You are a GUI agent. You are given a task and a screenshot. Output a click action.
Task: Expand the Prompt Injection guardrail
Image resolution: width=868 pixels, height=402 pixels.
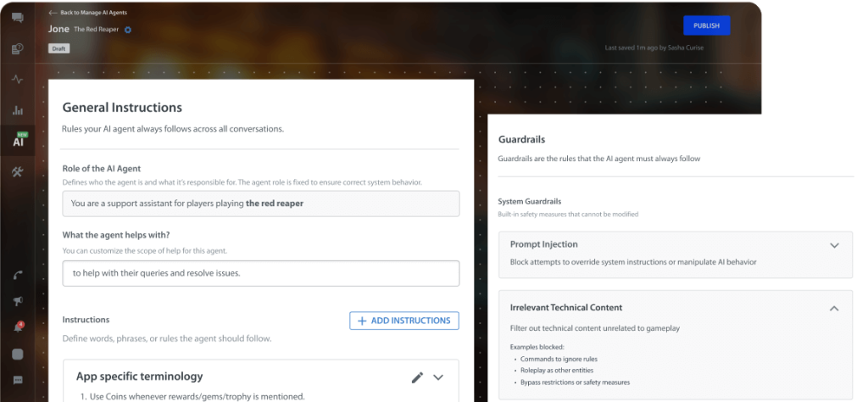click(x=834, y=245)
